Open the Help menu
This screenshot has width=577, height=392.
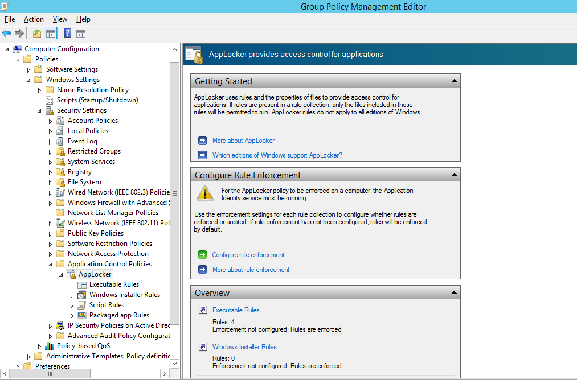point(83,19)
